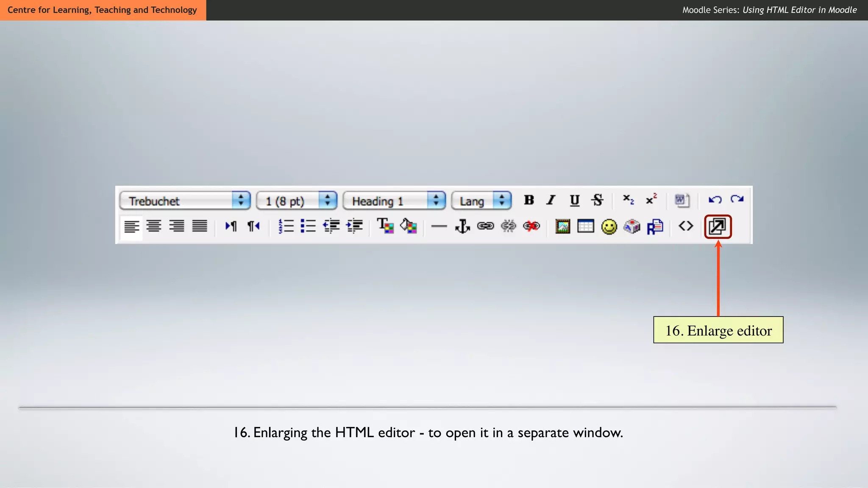
Task: Toggle Italic formatting
Action: point(551,200)
